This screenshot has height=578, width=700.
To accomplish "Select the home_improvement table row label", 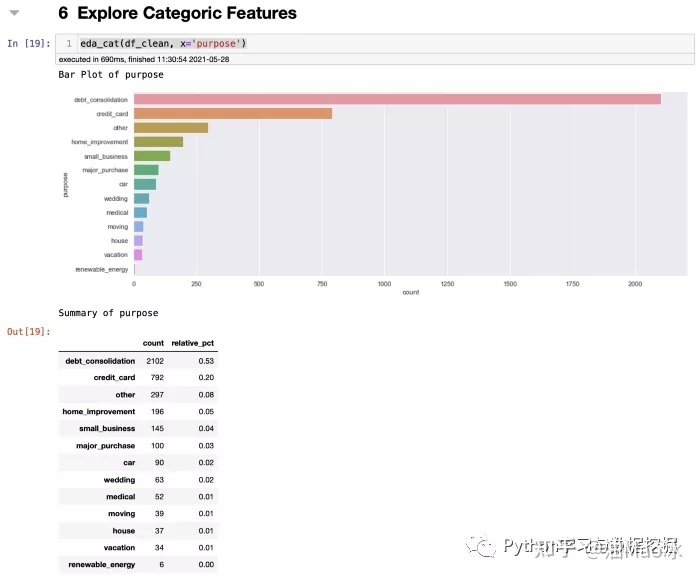I will tap(99, 412).
